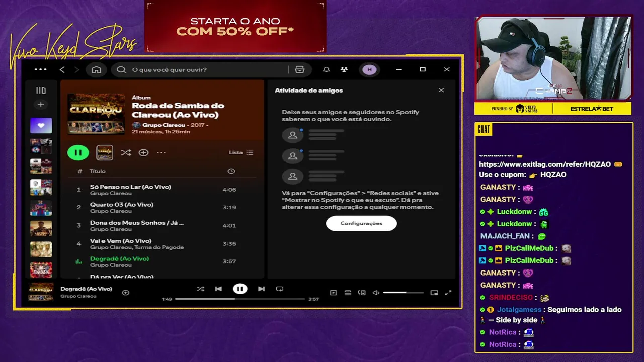Open the 'Lista' view dropdown
The height and width of the screenshot is (362, 644).
pyautogui.click(x=241, y=152)
